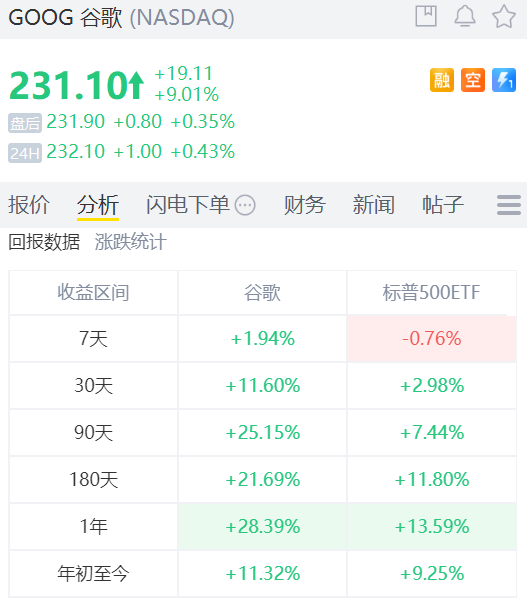Image resolution: width=527 pixels, height=601 pixels.
Task: Click Google's 90-day return +25.15%
Action: pyautogui.click(x=263, y=433)
